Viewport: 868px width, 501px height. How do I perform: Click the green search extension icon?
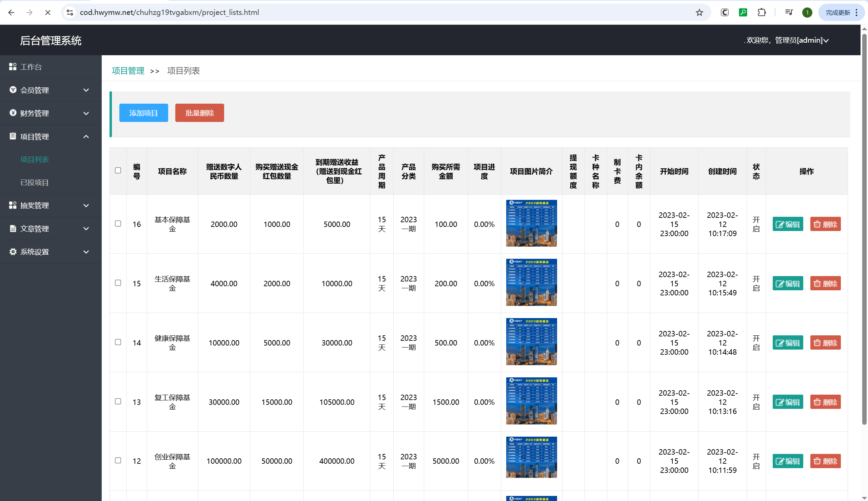point(743,13)
